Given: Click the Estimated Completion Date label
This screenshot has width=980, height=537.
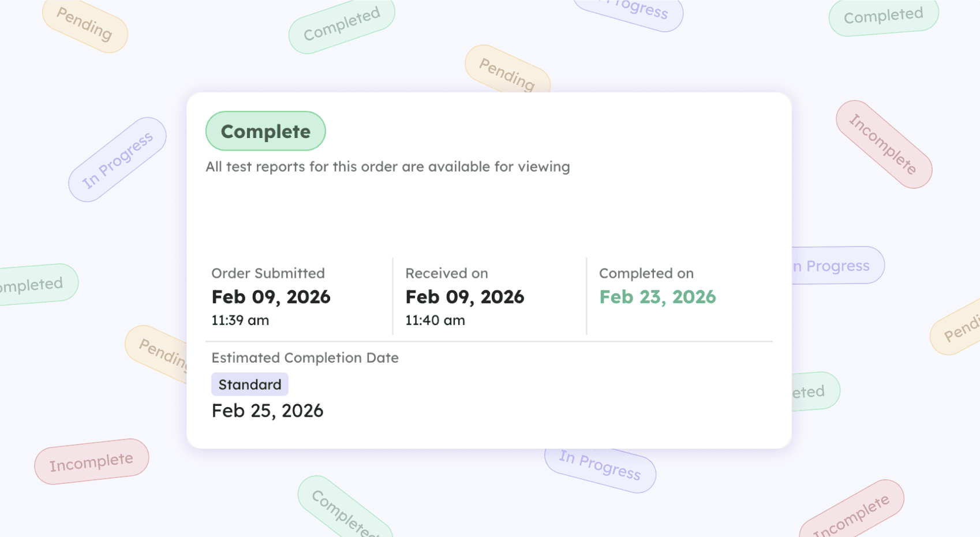Looking at the screenshot, I should click(x=305, y=358).
